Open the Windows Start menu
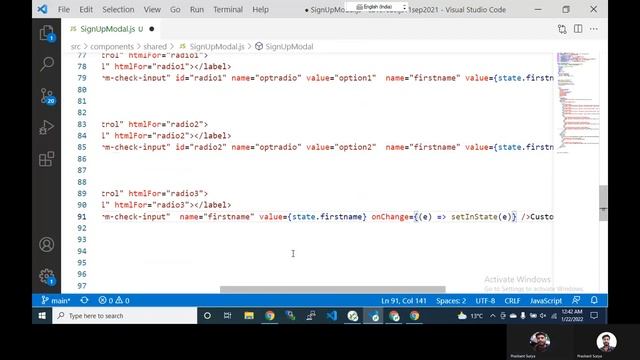Viewport: 640px width, 360px height. pos(42,316)
